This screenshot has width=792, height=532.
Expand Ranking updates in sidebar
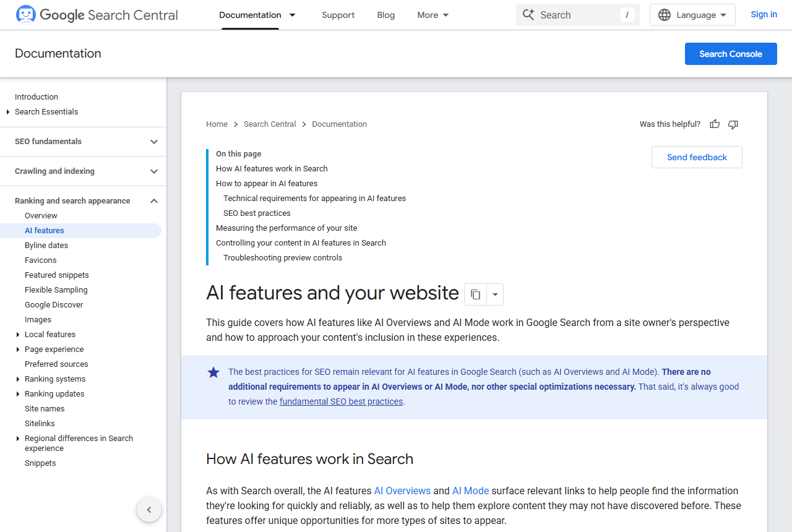[18, 394]
